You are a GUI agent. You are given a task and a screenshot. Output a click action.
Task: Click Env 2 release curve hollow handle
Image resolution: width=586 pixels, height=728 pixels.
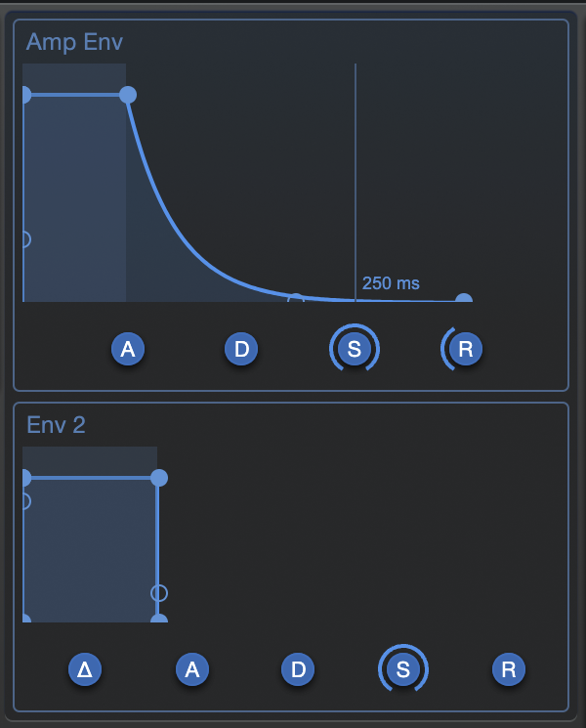pos(159,593)
